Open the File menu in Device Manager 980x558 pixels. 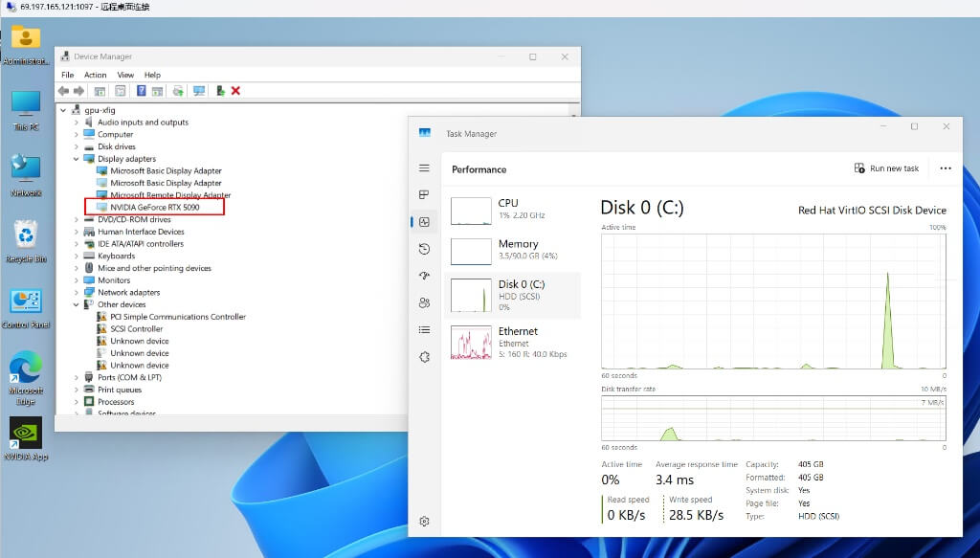68,75
